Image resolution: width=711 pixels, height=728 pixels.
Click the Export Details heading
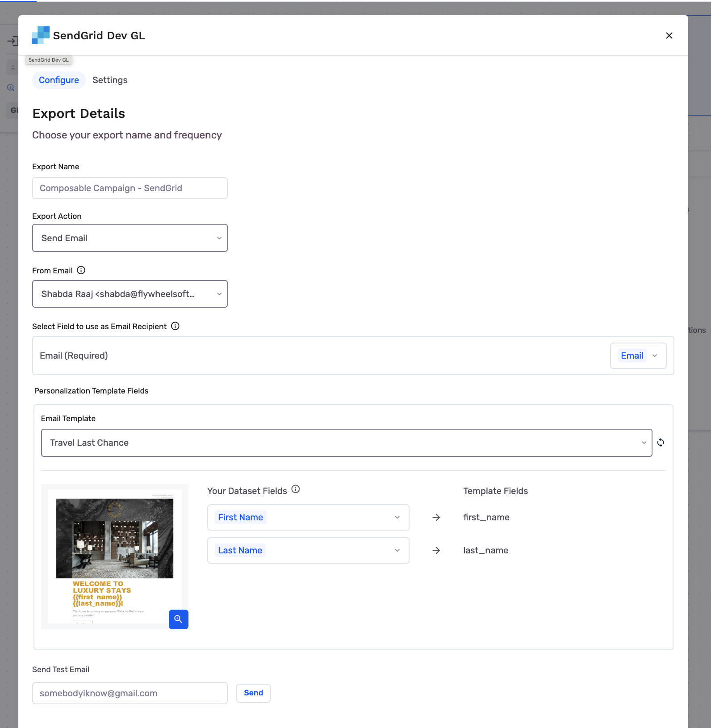point(79,113)
